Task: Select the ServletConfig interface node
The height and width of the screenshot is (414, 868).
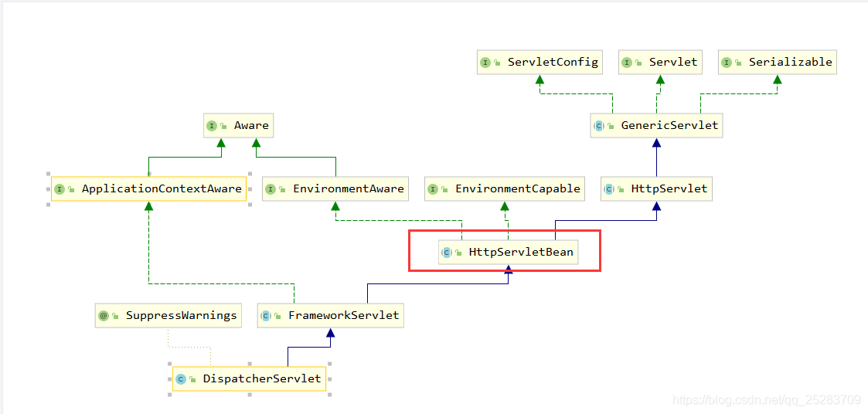Action: click(x=540, y=62)
